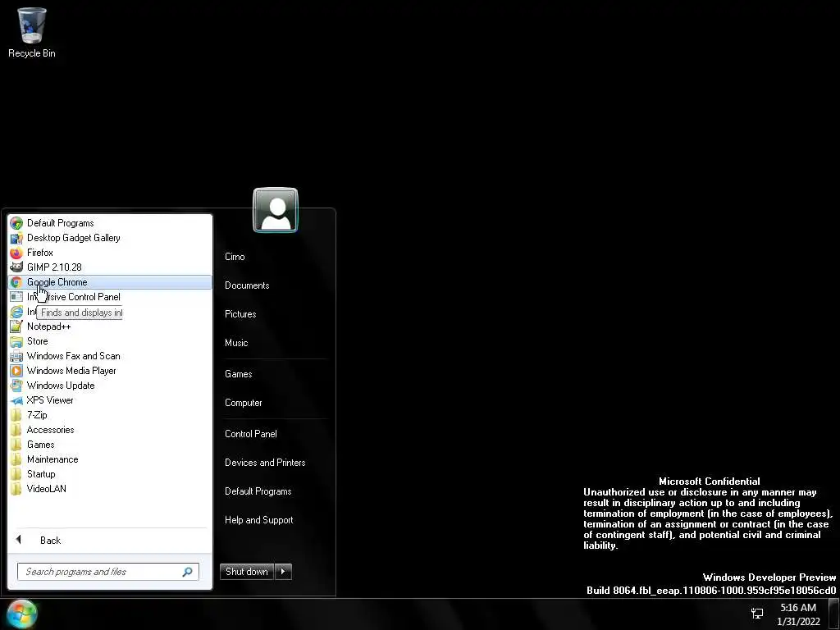Select the Windows Update text label

[x=61, y=386]
